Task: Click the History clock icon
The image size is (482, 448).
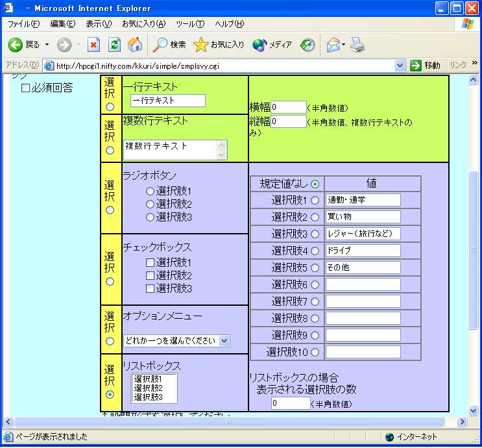Action: (x=307, y=45)
